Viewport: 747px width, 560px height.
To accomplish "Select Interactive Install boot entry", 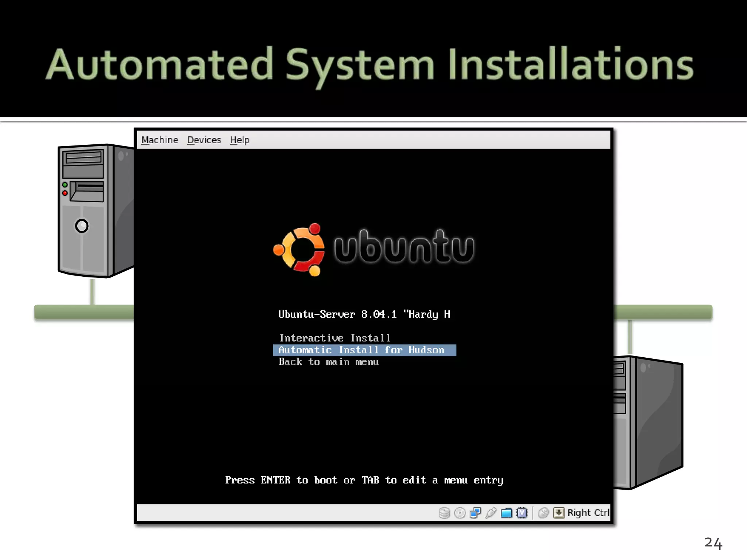I will pos(335,338).
